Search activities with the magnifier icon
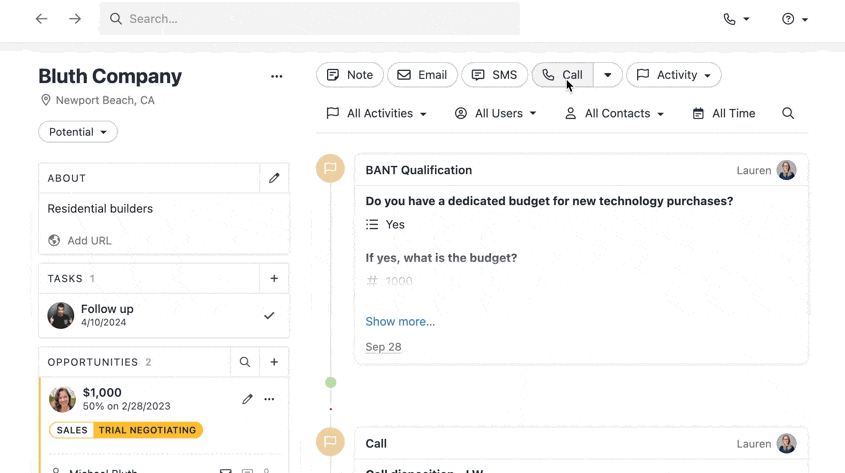This screenshot has width=845, height=473. click(788, 114)
